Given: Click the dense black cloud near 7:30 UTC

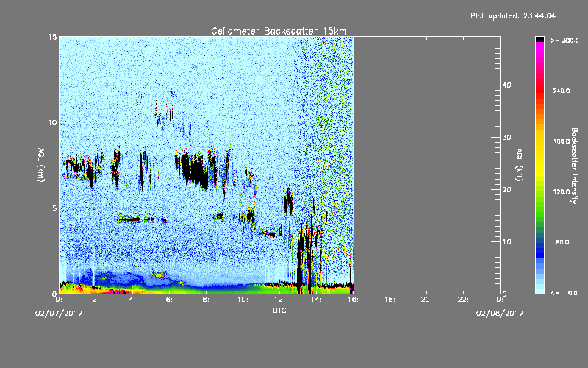Looking at the screenshot, I should (196, 170).
